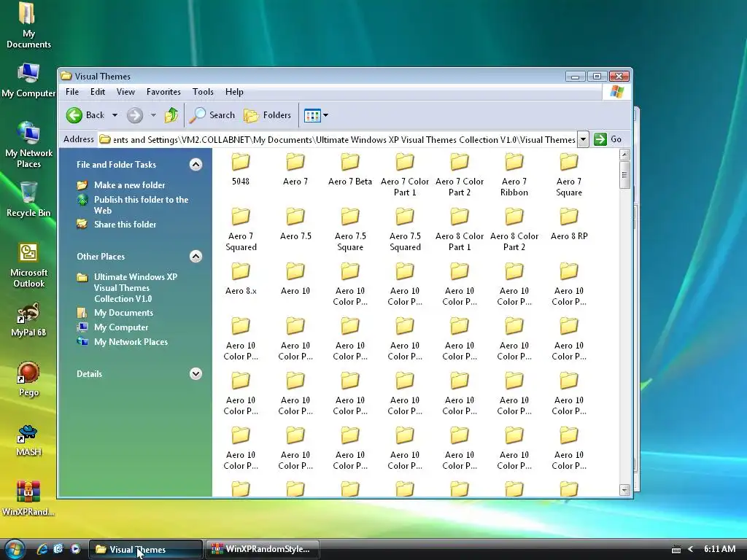The image size is (747, 560).
Task: Select the Recycle Bin desktop icon
Action: (x=28, y=200)
